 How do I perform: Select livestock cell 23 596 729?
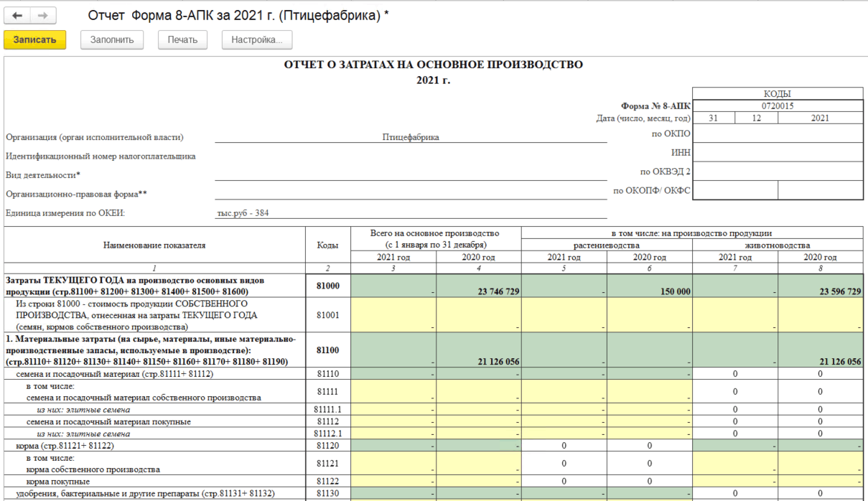tap(821, 286)
